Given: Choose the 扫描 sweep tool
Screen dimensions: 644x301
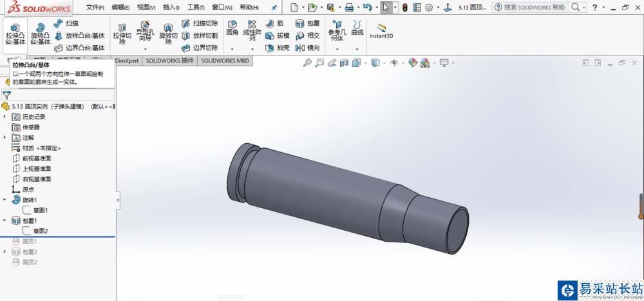Looking at the screenshot, I should coord(66,23).
